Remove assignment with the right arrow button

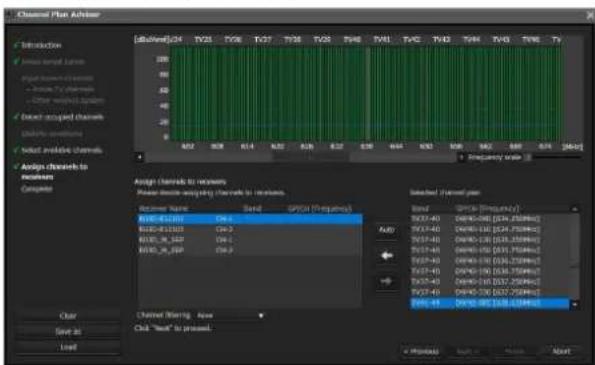[387, 282]
